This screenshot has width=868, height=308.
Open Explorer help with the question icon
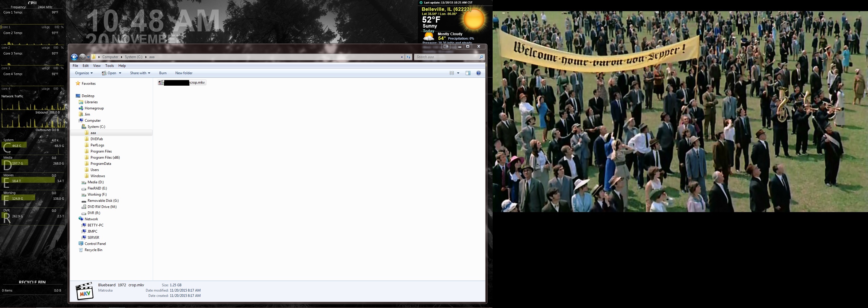pyautogui.click(x=479, y=73)
